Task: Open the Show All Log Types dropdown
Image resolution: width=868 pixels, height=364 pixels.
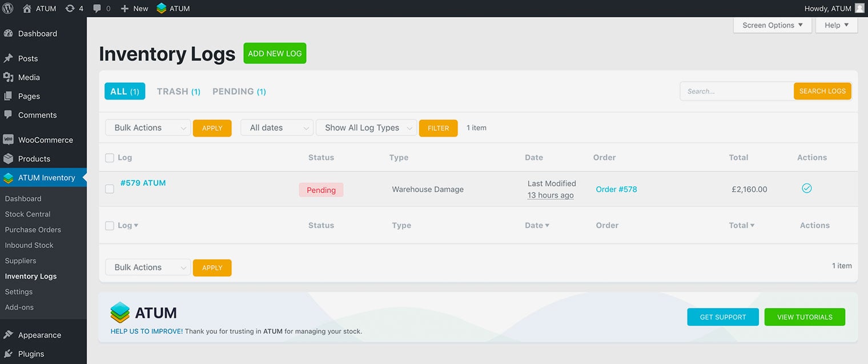Action: (366, 128)
